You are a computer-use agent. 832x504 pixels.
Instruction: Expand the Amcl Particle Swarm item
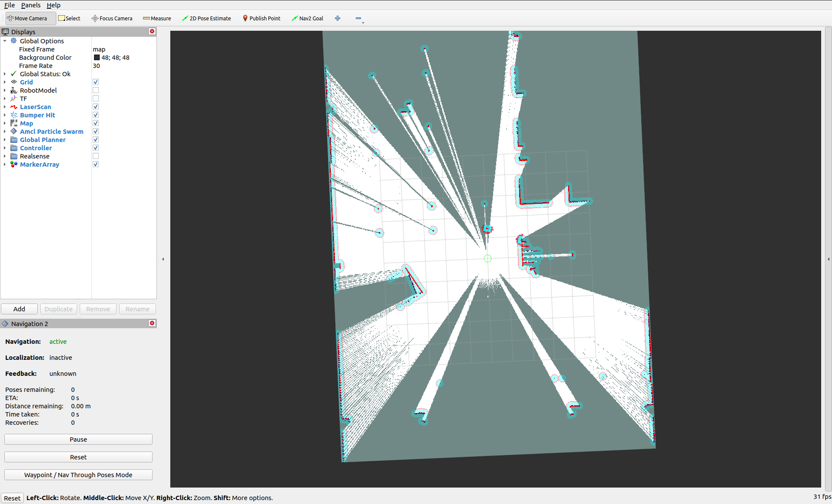click(x=5, y=132)
